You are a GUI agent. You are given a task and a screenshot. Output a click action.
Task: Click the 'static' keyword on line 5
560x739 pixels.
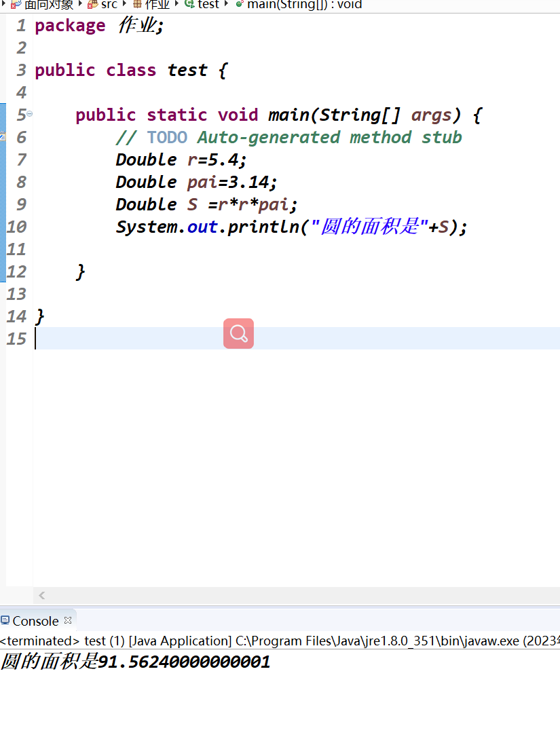click(x=176, y=115)
